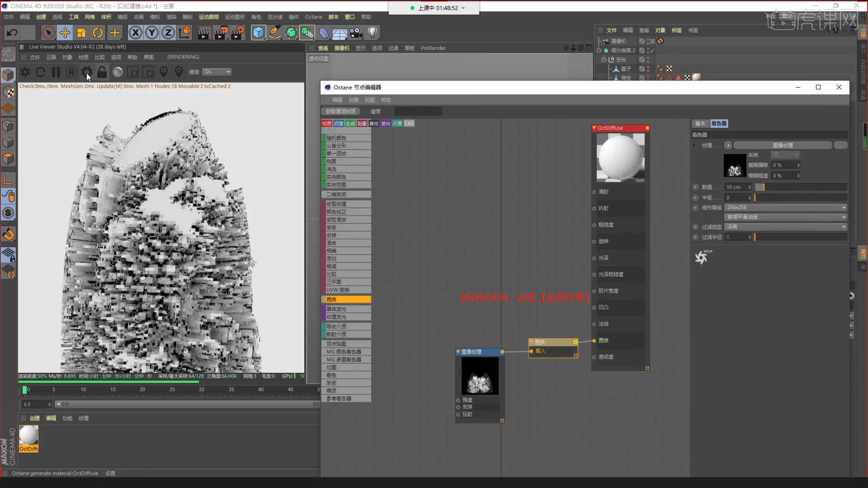Click the Live Viewer Reset R icon
Screen dimensions: 868x488
pyautogui.click(x=71, y=72)
